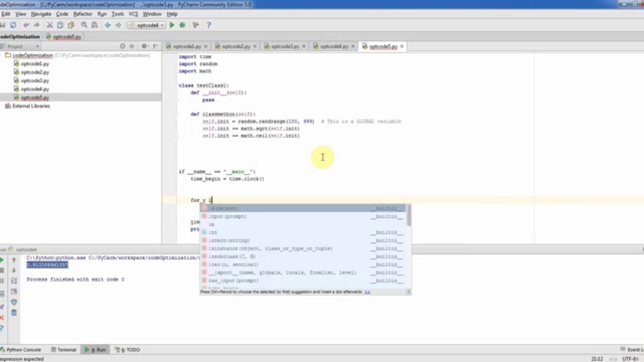Open the Run menu

point(102,14)
